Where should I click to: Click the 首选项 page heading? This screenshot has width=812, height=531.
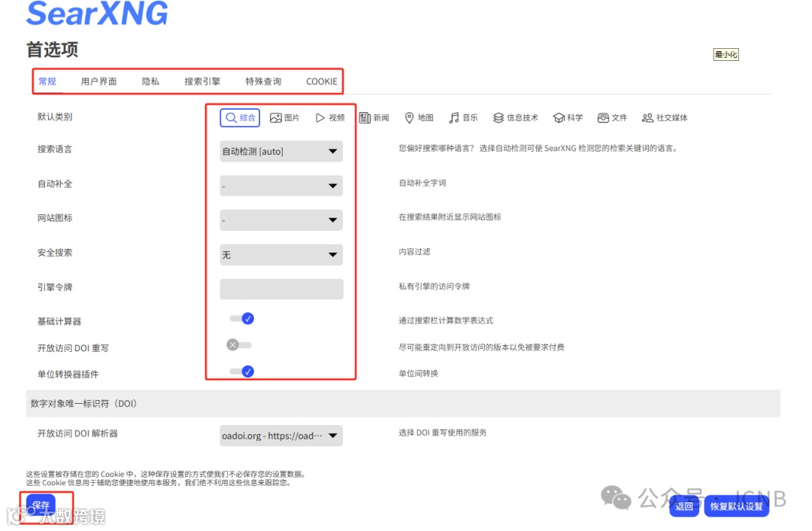coord(53,50)
